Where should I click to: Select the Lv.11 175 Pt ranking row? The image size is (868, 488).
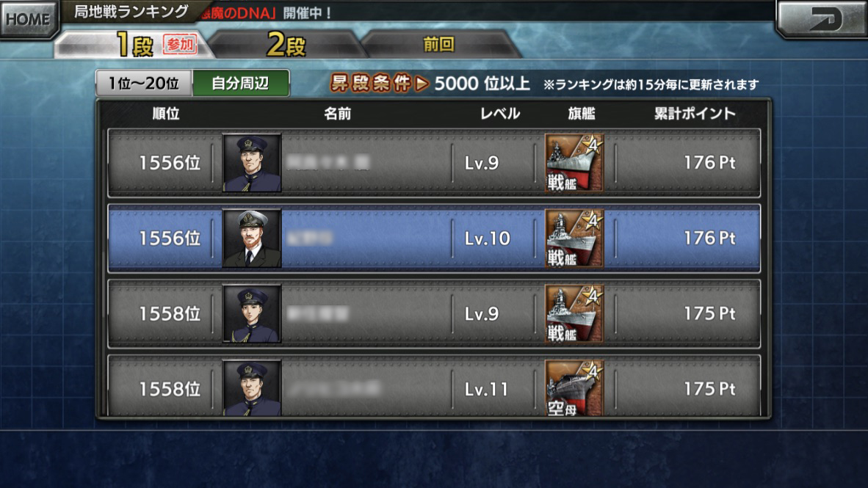point(434,386)
